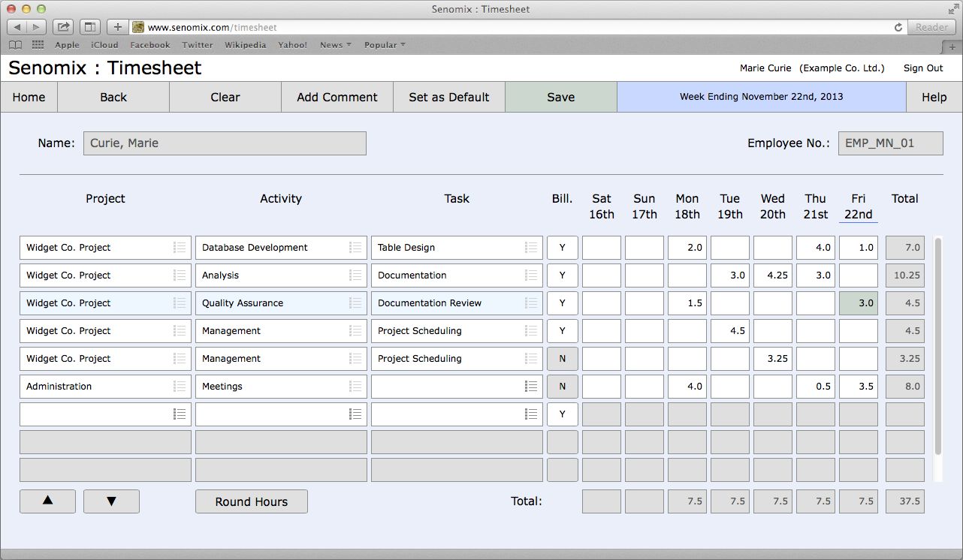
Task: Click the page reload icon in address bar
Action: tap(898, 27)
